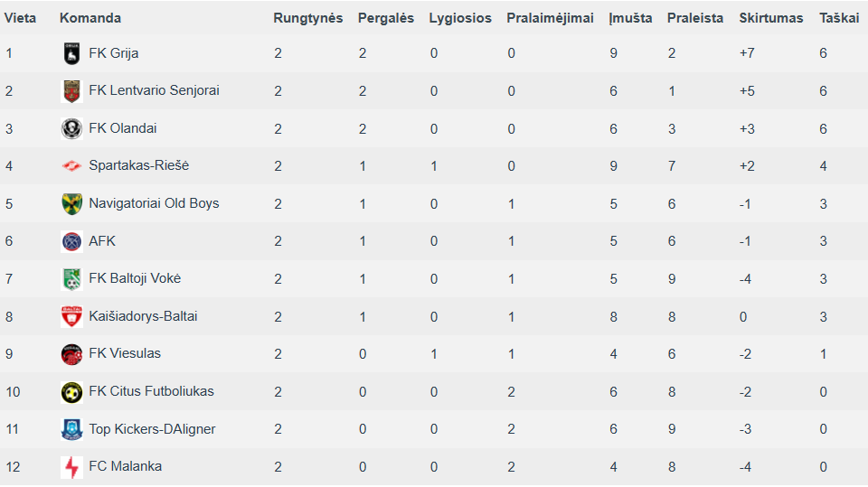The height and width of the screenshot is (487, 868).
Task: Sort table by Komanda header
Action: [90, 18]
